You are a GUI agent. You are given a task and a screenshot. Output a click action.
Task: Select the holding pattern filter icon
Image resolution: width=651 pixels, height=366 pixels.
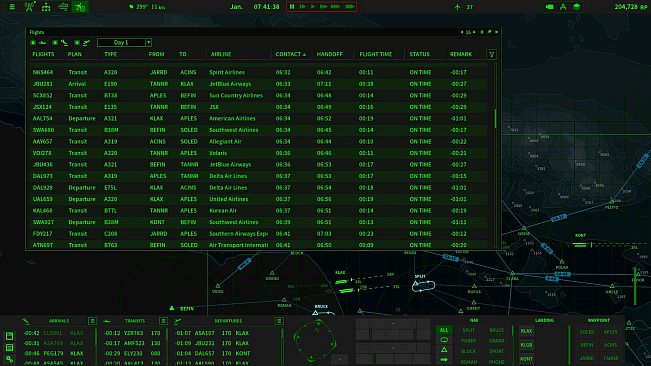(x=444, y=340)
